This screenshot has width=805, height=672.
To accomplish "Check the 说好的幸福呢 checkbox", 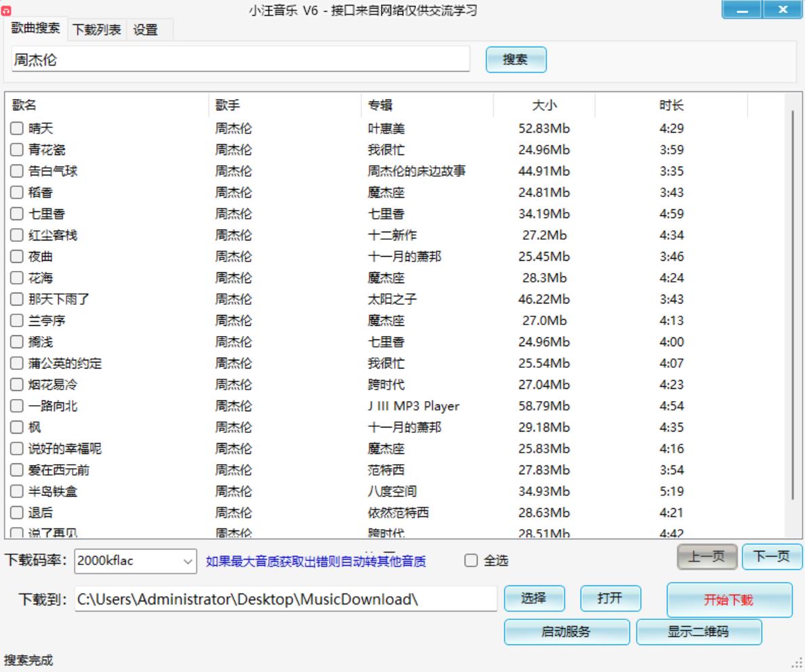I will point(17,448).
